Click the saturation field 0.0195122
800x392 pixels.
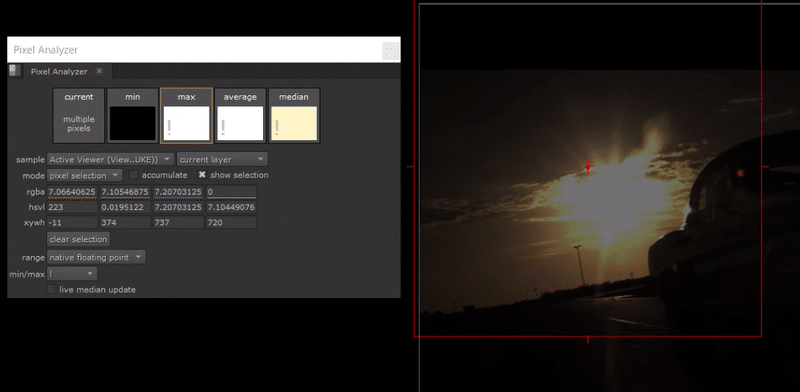pyautogui.click(x=126, y=207)
